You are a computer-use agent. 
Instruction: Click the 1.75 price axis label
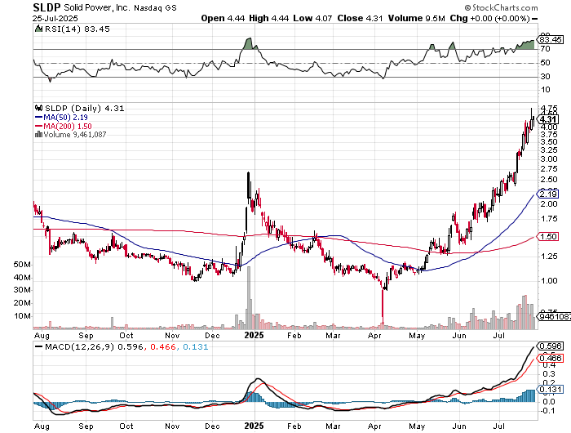click(x=549, y=219)
